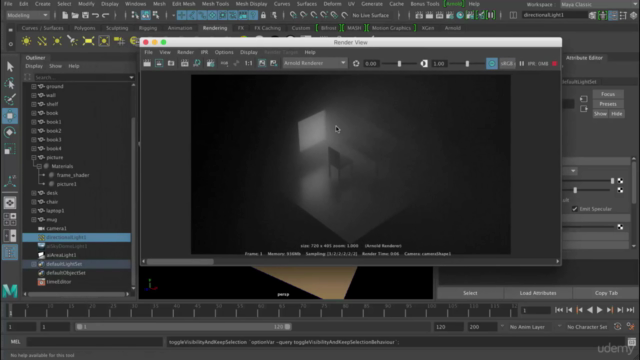Image resolution: width=640 pixels, height=360 pixels.
Task: Open Arnold Renderer dropdown
Action: point(315,63)
